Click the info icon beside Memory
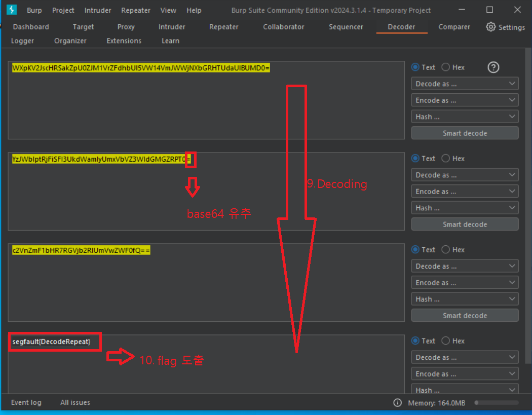 (x=397, y=402)
